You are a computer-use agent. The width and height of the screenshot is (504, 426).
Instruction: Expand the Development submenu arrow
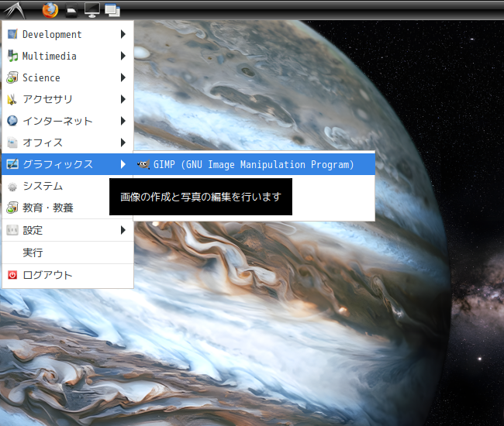[123, 34]
